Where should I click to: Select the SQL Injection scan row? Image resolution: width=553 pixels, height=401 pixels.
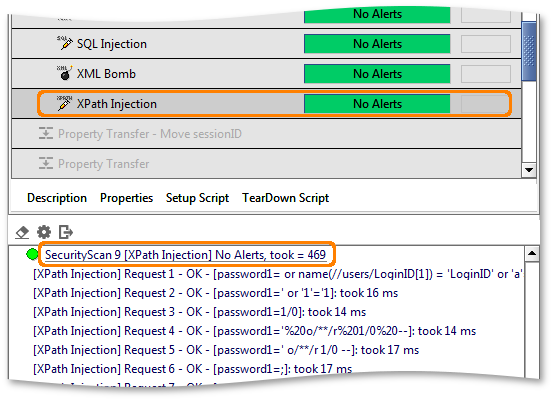pos(266,44)
